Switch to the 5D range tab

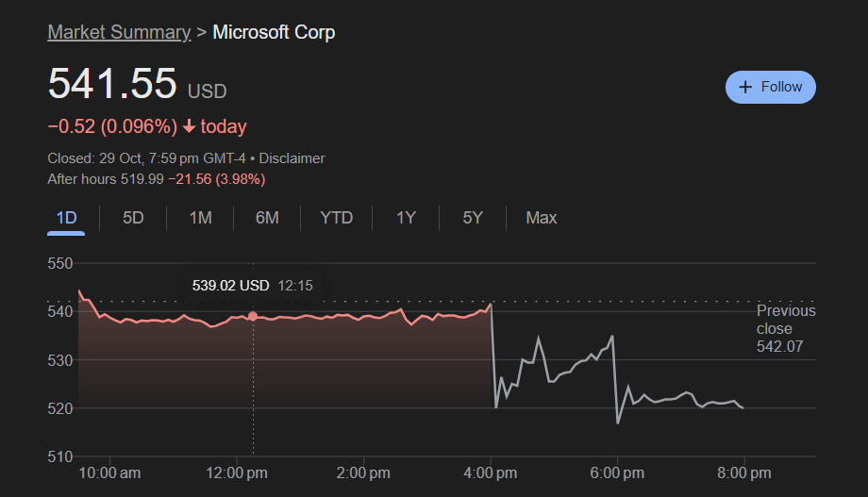(x=133, y=218)
